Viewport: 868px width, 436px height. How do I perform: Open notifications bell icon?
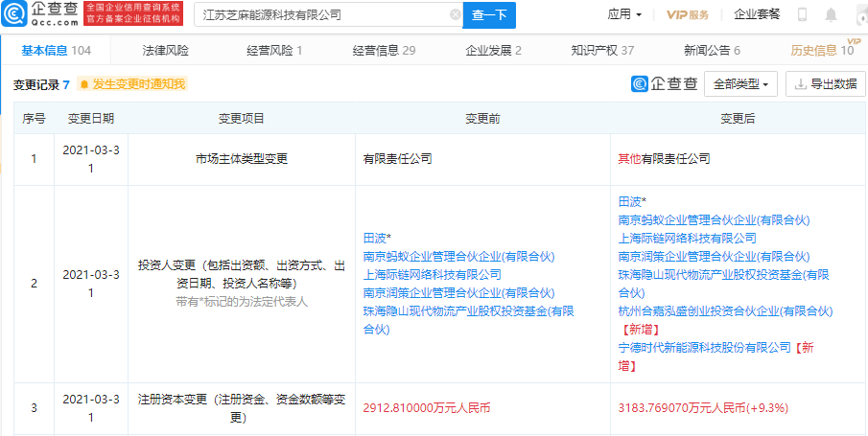point(831,15)
